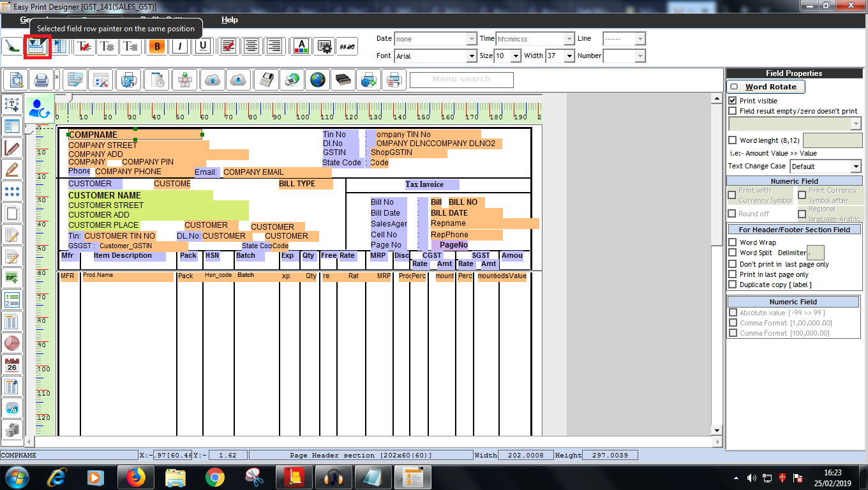Open Firefox from the taskbar

click(135, 477)
